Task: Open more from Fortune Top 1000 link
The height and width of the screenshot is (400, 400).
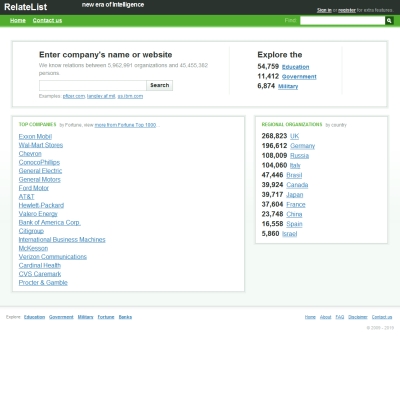Action: [125, 125]
